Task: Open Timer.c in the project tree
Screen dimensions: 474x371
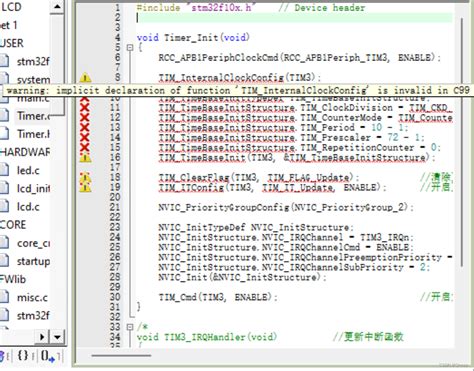Action: pyautogui.click(x=33, y=116)
